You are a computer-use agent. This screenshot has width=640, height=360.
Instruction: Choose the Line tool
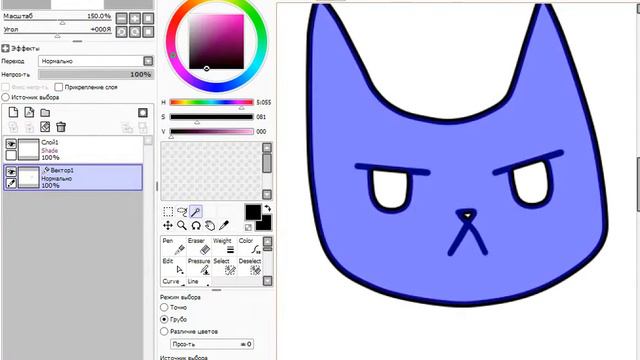(199, 281)
